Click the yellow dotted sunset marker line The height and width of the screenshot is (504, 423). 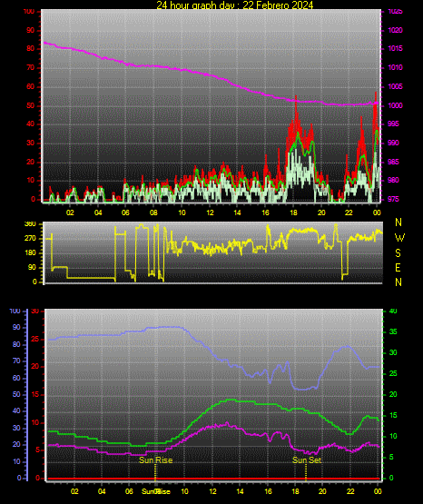305,472
